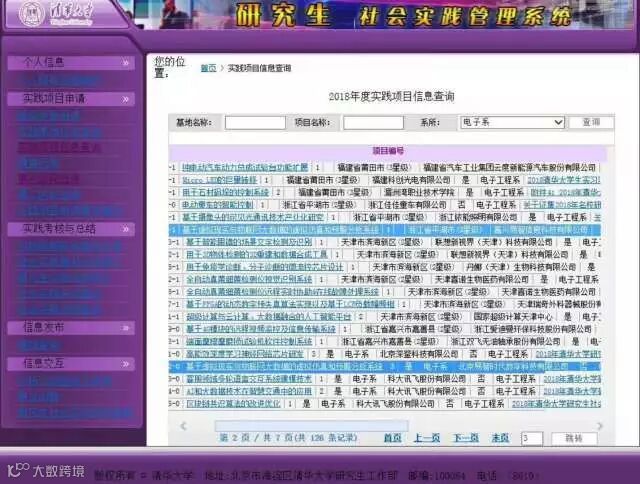Image resolution: width=640 pixels, height=484 pixels.
Task: Click the 2018年度实践项目信息查询 page title
Action: pos(391,97)
